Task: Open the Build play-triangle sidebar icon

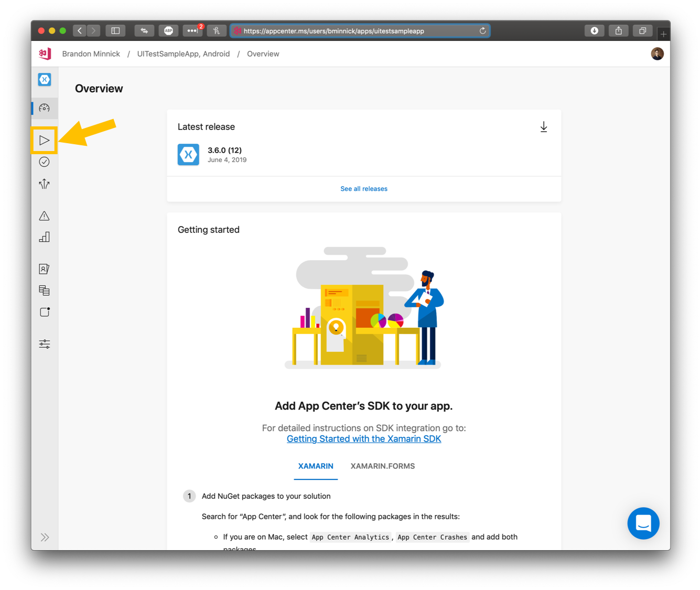Action: [x=44, y=140]
